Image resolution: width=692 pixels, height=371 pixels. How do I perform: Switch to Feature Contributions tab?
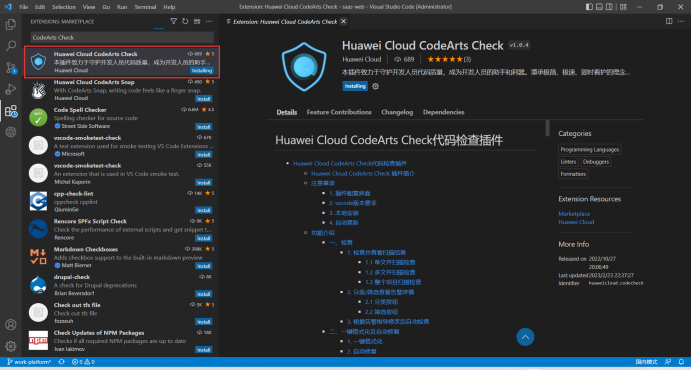[339, 112]
